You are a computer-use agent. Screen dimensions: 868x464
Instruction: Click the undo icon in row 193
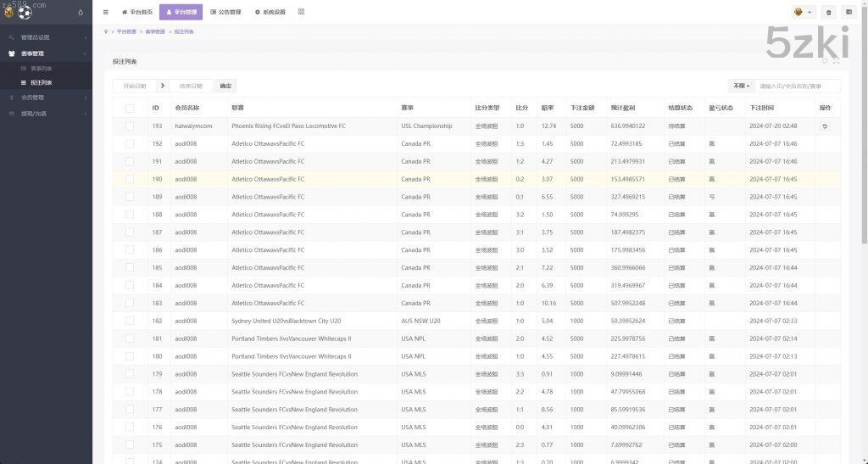[x=825, y=126]
